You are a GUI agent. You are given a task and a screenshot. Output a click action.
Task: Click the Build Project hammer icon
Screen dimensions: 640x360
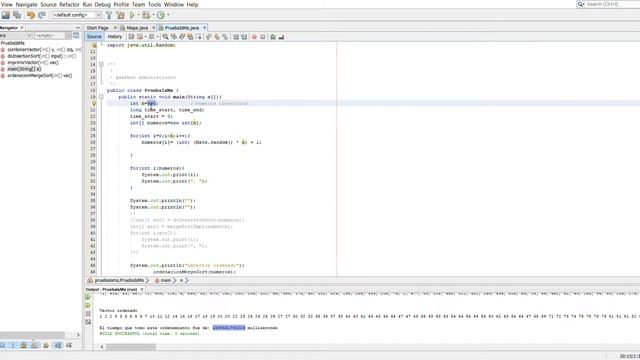[109, 15]
